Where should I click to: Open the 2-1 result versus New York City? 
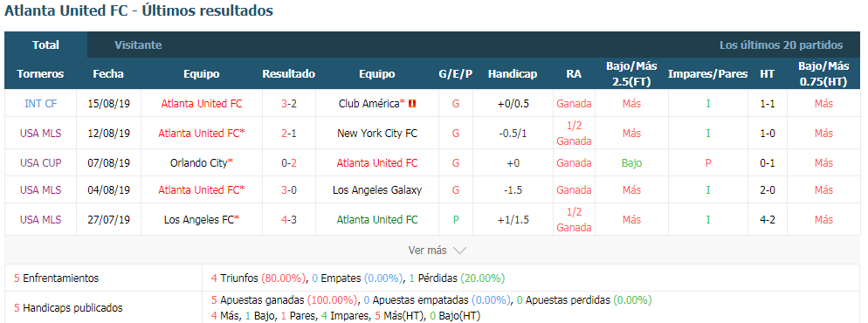288,134
